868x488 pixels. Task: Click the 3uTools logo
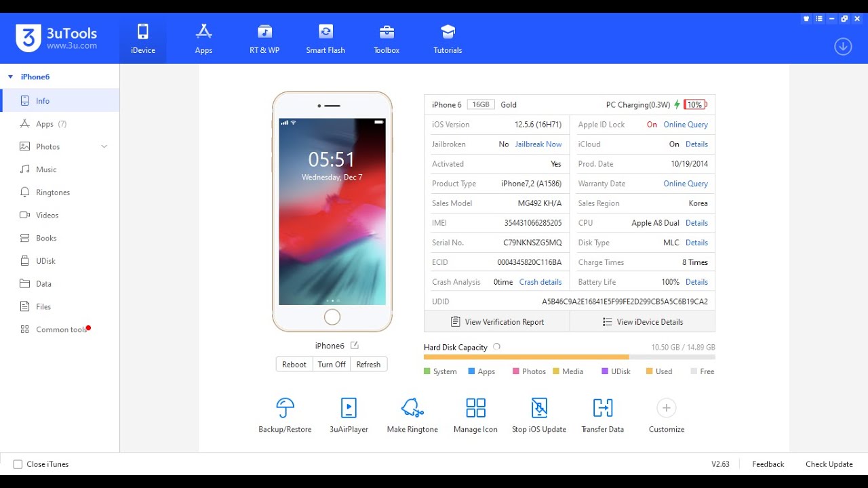(x=57, y=39)
